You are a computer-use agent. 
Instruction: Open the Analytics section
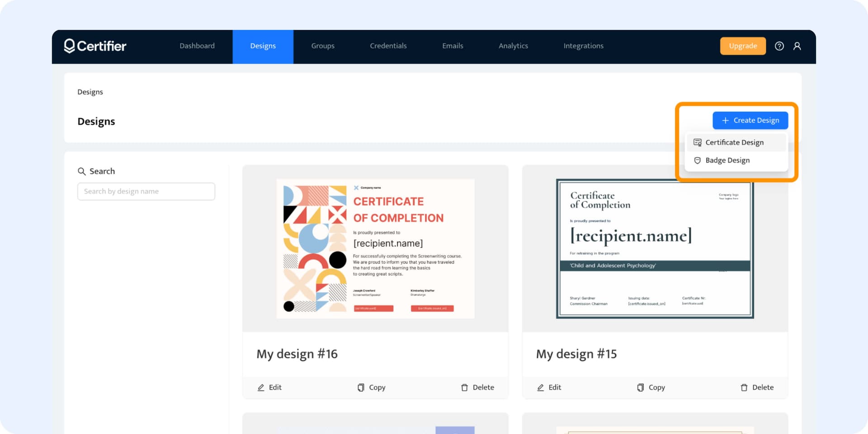tap(513, 46)
